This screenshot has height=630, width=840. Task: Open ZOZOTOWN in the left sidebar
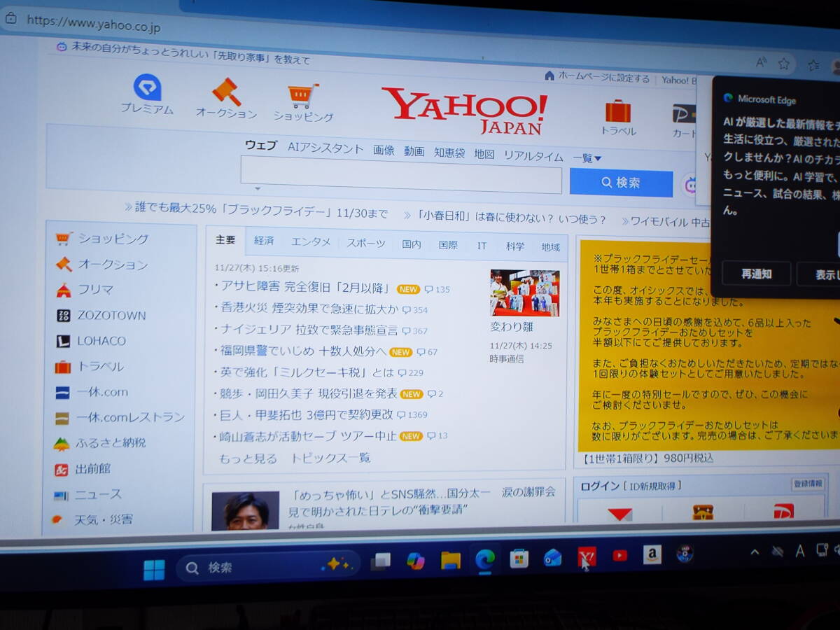tap(101, 316)
